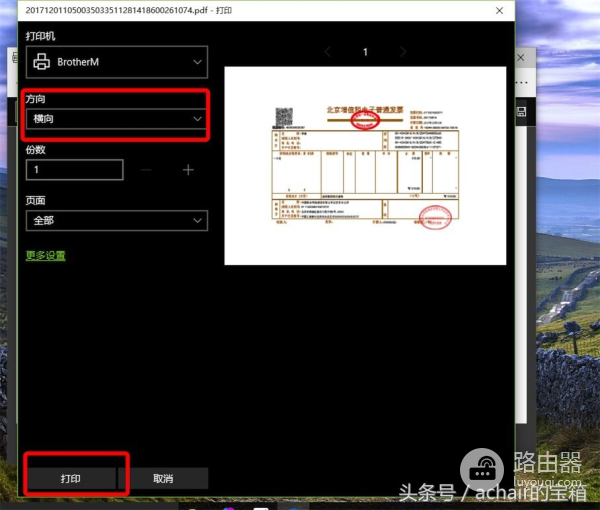Open the 更多设置 link
The height and width of the screenshot is (510, 600).
45,256
